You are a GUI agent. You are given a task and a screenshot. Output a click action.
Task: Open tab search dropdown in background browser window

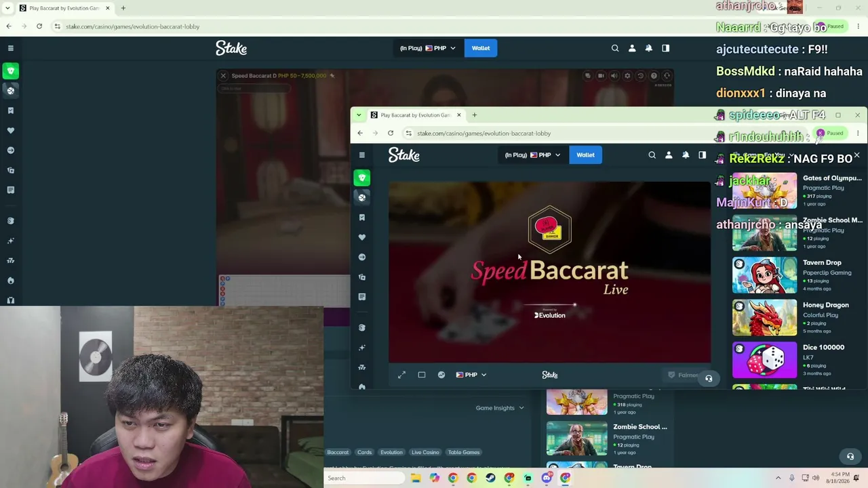click(x=7, y=8)
